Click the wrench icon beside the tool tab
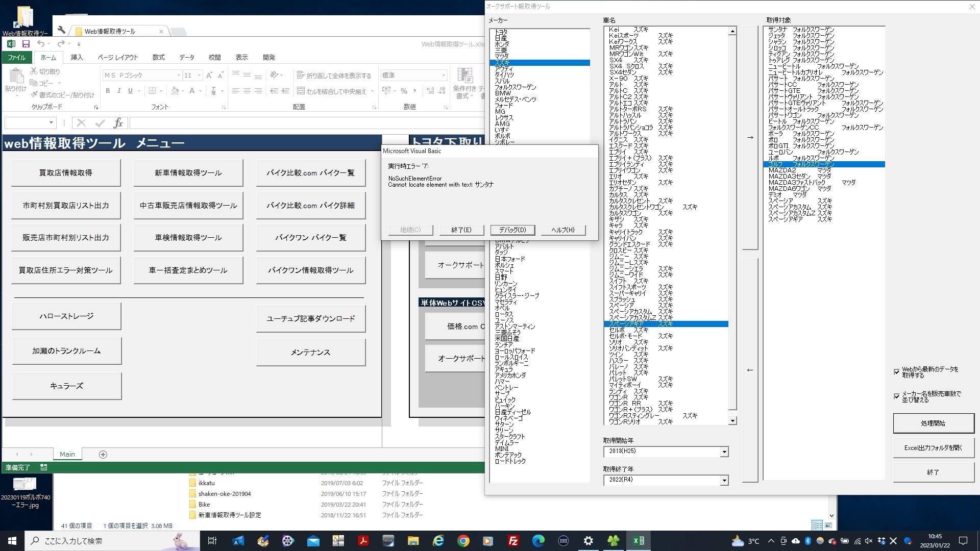980x551 pixels. pos(62,30)
